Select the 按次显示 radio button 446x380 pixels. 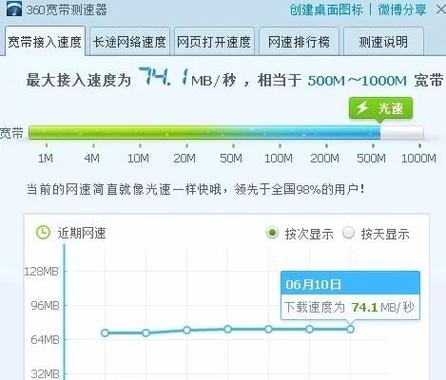[272, 233]
